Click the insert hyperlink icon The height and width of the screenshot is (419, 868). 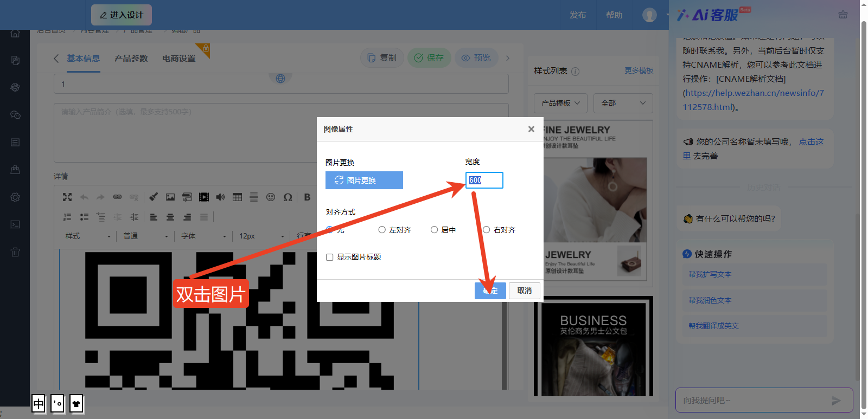pos(117,197)
